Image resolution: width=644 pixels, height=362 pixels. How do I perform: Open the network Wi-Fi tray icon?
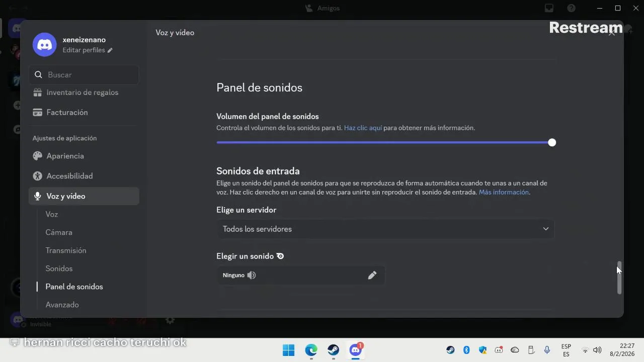[585, 350]
